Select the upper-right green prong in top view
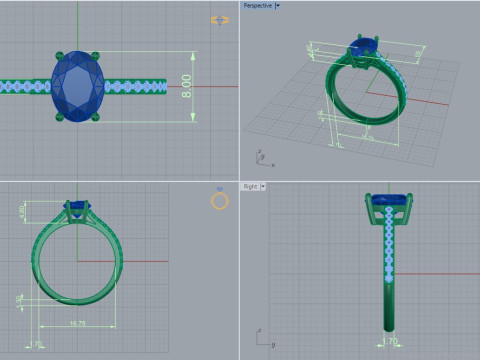 pyautogui.click(x=95, y=55)
